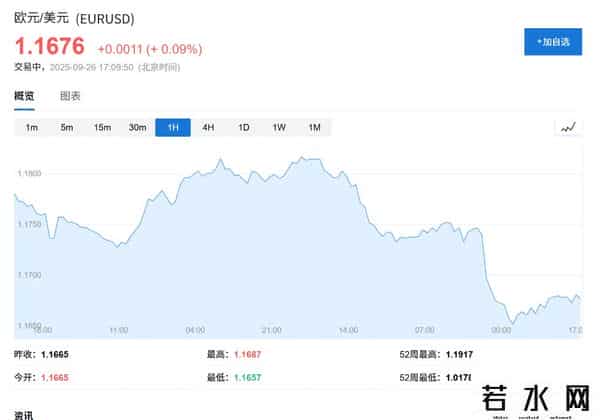
Task: Click the line chart style icon
Action: tap(569, 127)
